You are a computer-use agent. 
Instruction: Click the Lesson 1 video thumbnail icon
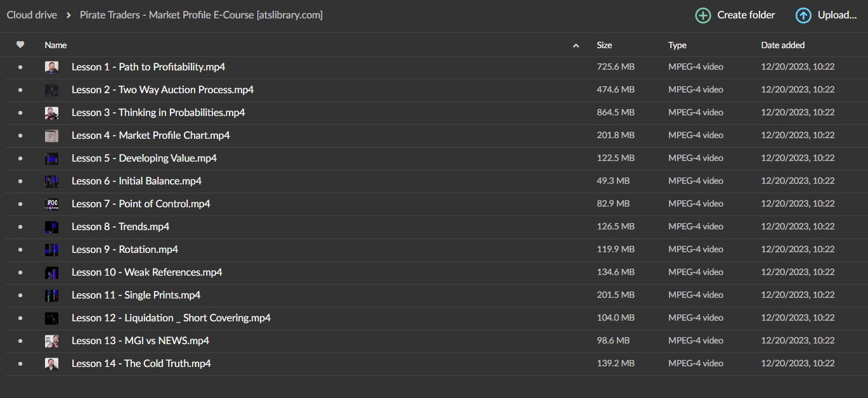(51, 67)
